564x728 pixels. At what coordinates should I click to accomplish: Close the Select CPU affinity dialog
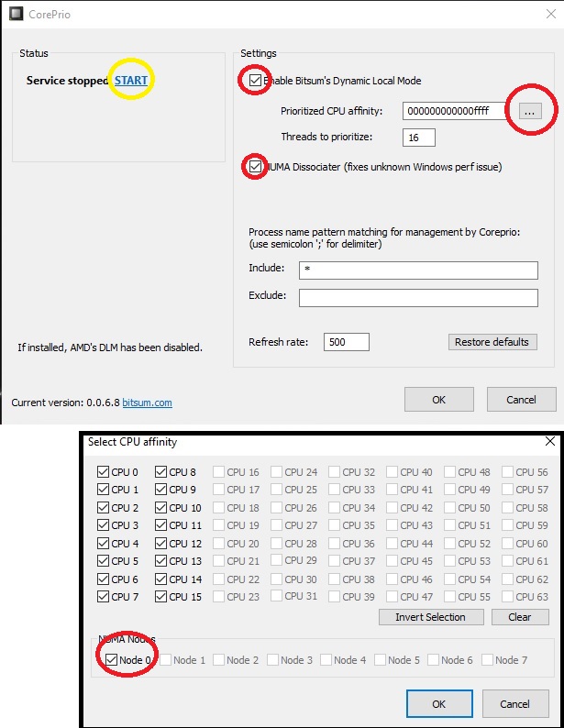[x=550, y=441]
